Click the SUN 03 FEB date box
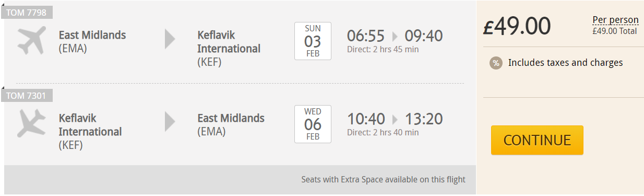Image resolution: width=644 pixels, height=196 pixels. click(x=313, y=41)
